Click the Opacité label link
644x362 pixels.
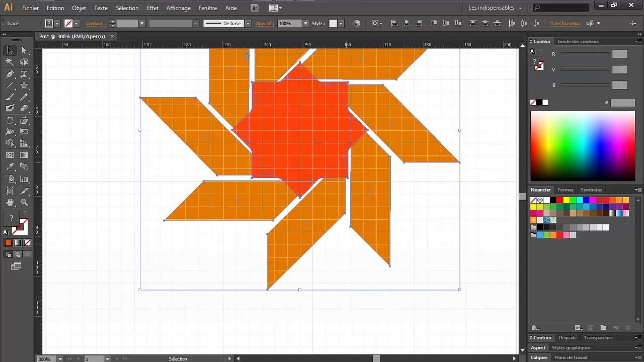(264, 23)
